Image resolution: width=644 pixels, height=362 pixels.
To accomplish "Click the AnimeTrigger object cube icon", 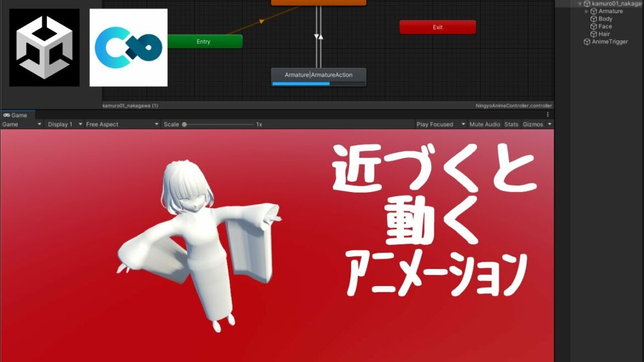I will point(587,42).
